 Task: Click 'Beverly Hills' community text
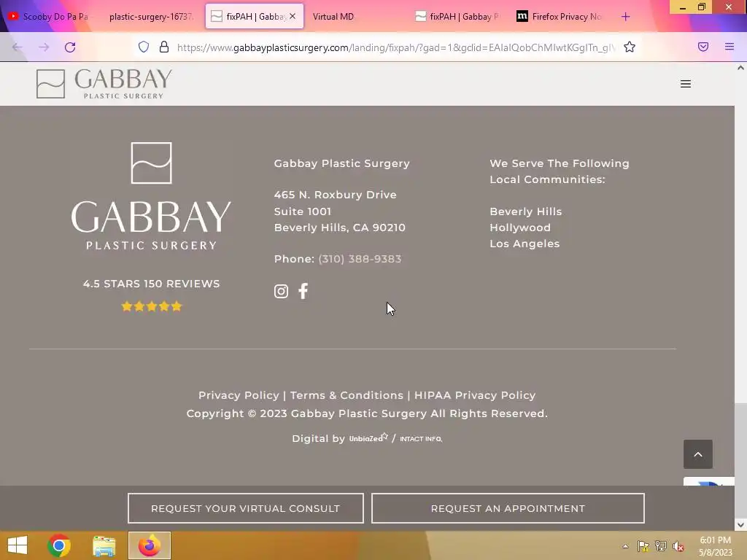pos(526,211)
